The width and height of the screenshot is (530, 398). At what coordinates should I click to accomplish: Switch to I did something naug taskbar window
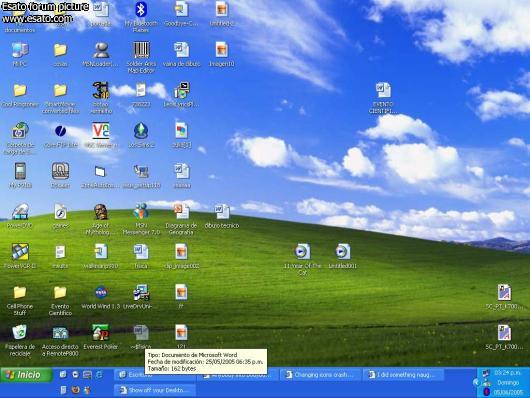click(403, 375)
